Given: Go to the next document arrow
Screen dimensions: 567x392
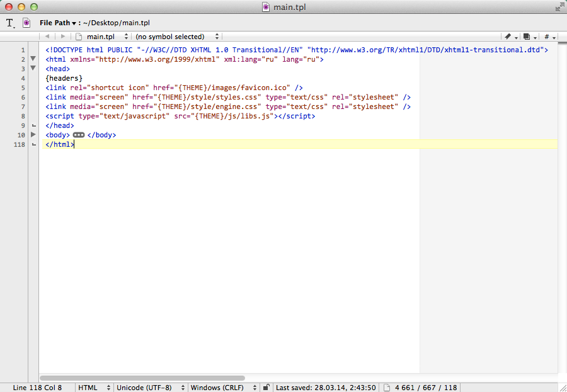Looking at the screenshot, I should [x=63, y=36].
